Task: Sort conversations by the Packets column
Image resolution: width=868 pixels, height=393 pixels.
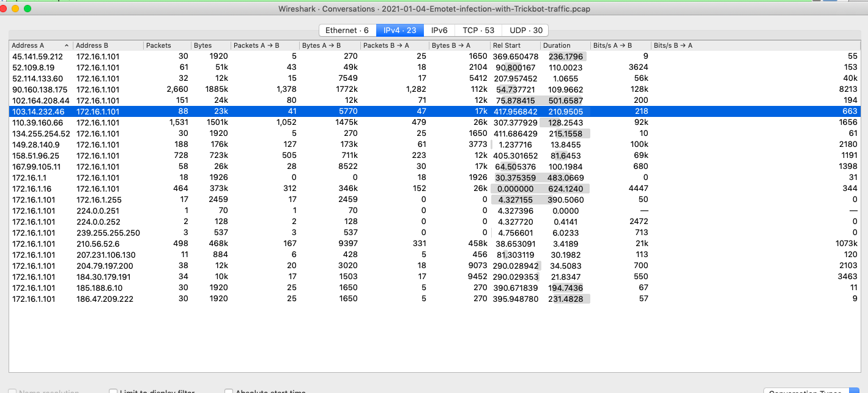Action: pos(159,45)
